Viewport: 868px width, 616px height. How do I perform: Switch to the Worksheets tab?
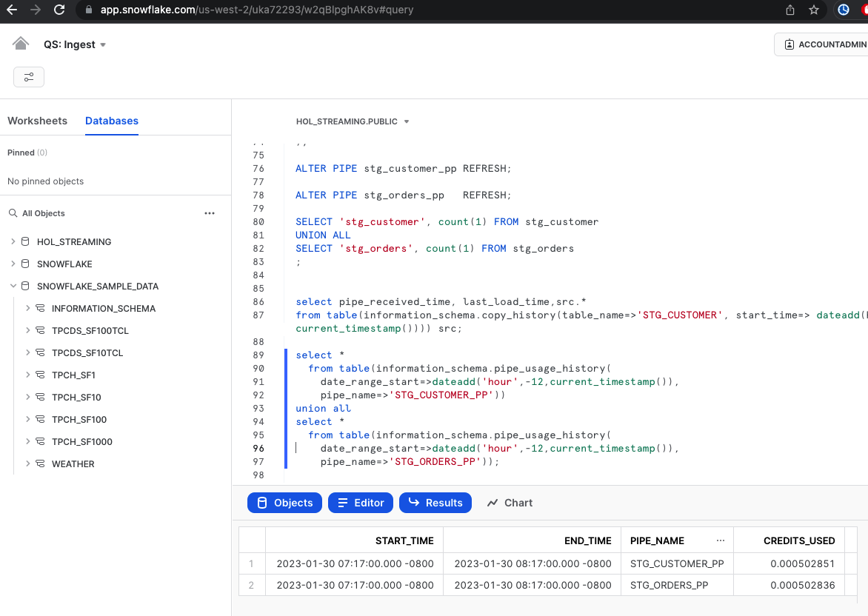37,121
